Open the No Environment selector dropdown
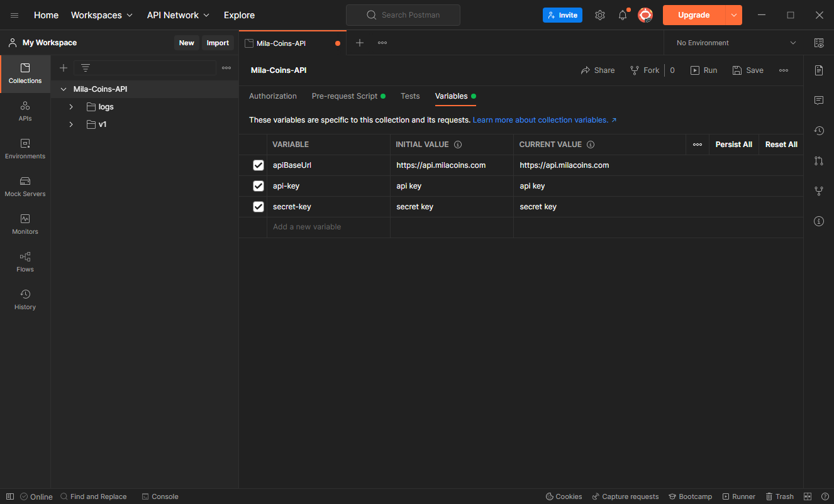Viewport: 834px width, 504px height. tap(736, 43)
